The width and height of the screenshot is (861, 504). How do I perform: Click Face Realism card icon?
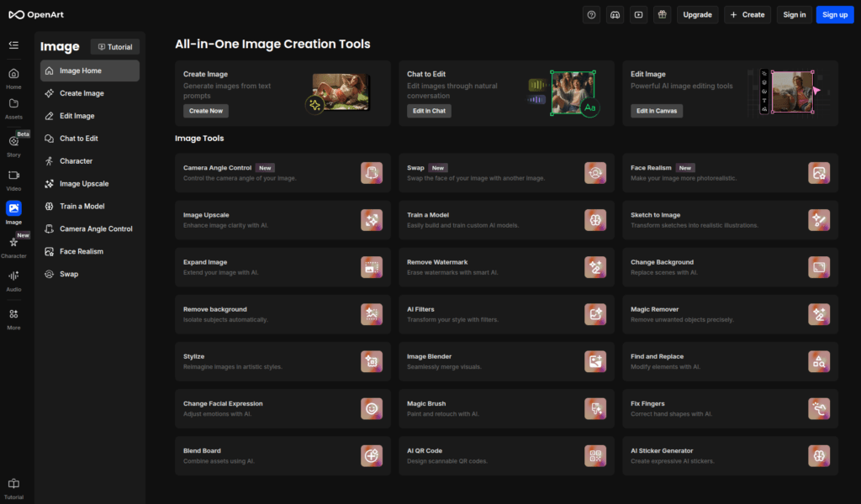point(819,173)
